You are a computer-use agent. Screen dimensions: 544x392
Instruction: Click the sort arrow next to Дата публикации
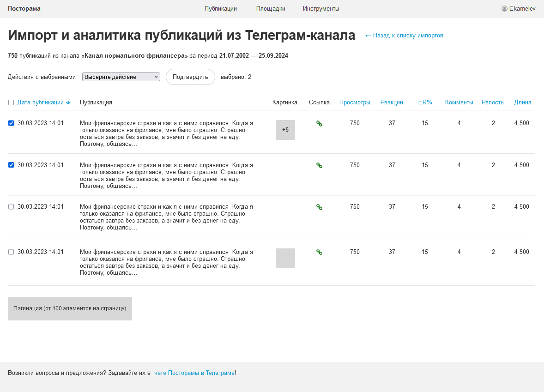[x=68, y=103]
